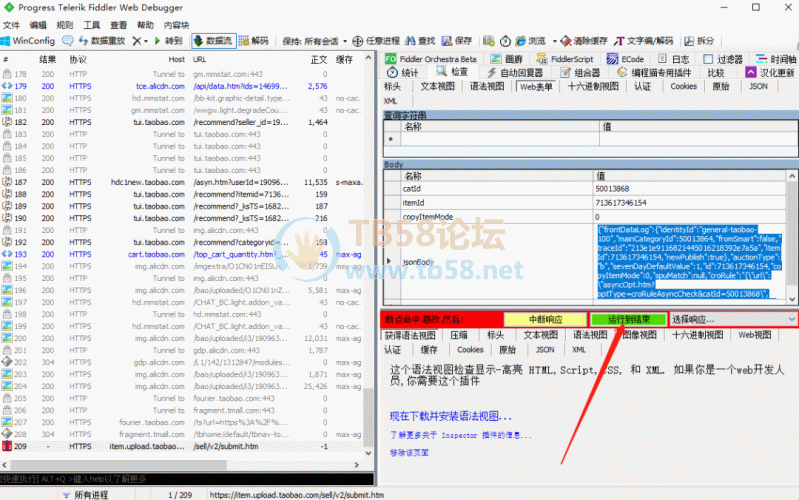Toggle the 过滤器 filters checkbox tab

coord(723,59)
